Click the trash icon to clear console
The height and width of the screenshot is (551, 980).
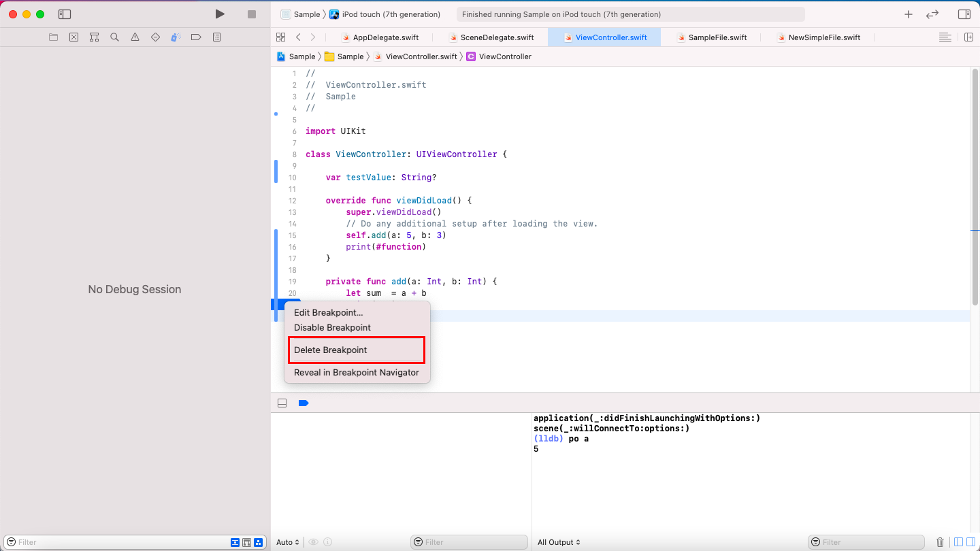(940, 542)
